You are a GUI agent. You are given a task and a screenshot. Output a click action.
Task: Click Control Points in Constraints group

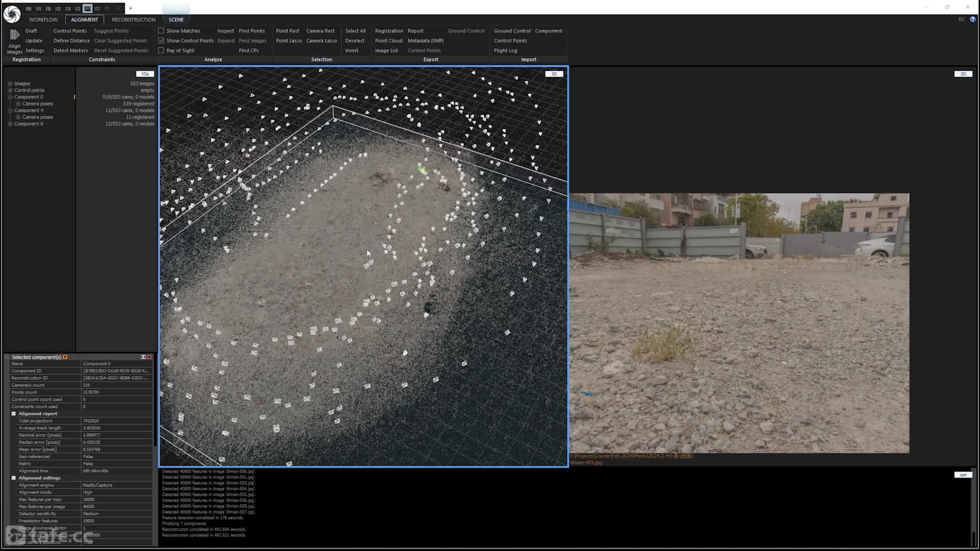point(70,31)
